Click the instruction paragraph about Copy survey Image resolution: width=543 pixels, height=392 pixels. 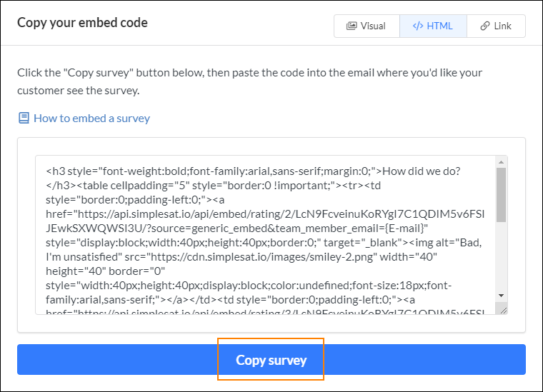tap(249, 81)
